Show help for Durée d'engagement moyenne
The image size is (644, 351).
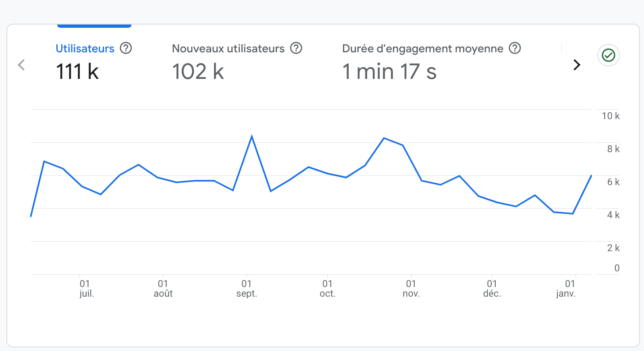pyautogui.click(x=515, y=48)
